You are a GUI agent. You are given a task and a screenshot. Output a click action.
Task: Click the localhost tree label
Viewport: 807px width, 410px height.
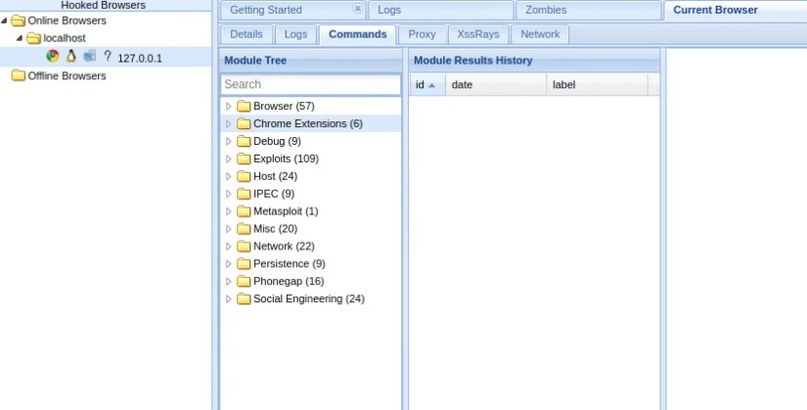(x=64, y=39)
